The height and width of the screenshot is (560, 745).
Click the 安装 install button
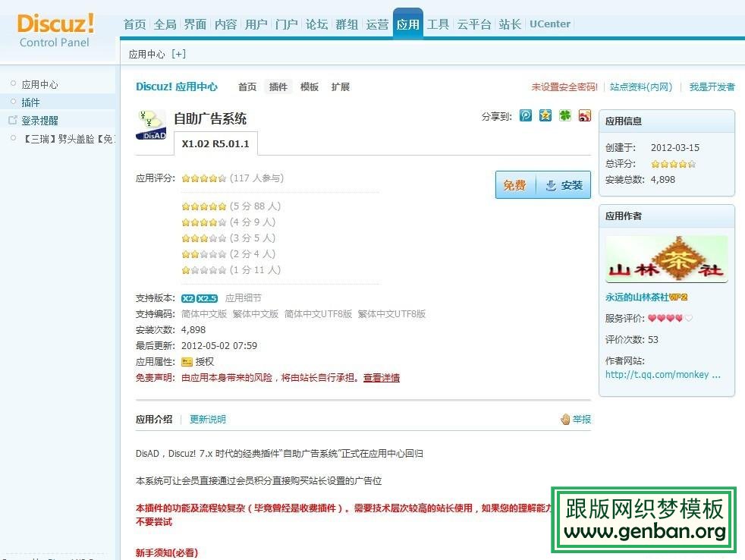pyautogui.click(x=564, y=185)
